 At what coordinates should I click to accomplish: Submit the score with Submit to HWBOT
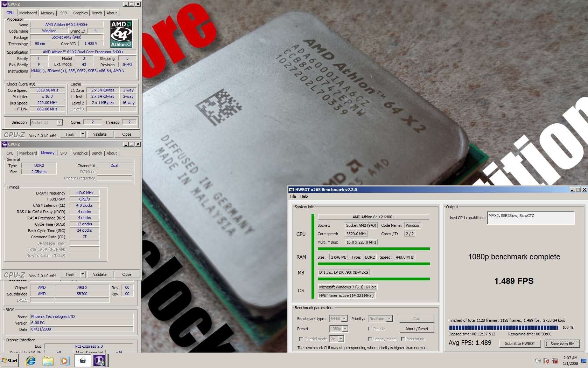[520, 343]
